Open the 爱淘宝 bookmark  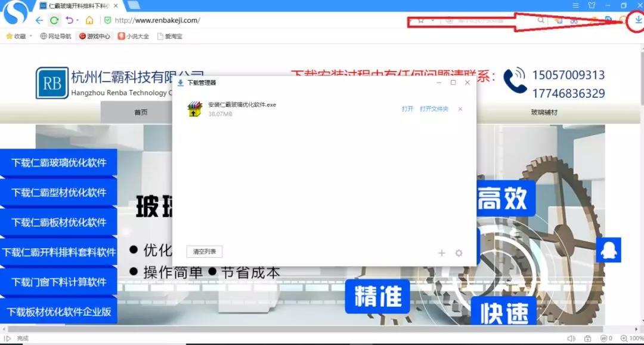pyautogui.click(x=169, y=36)
